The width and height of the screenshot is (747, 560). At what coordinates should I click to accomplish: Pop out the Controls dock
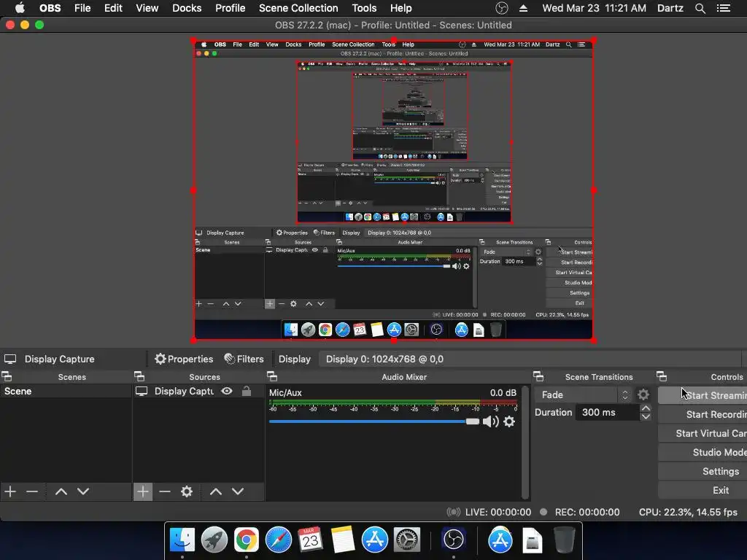click(x=662, y=377)
